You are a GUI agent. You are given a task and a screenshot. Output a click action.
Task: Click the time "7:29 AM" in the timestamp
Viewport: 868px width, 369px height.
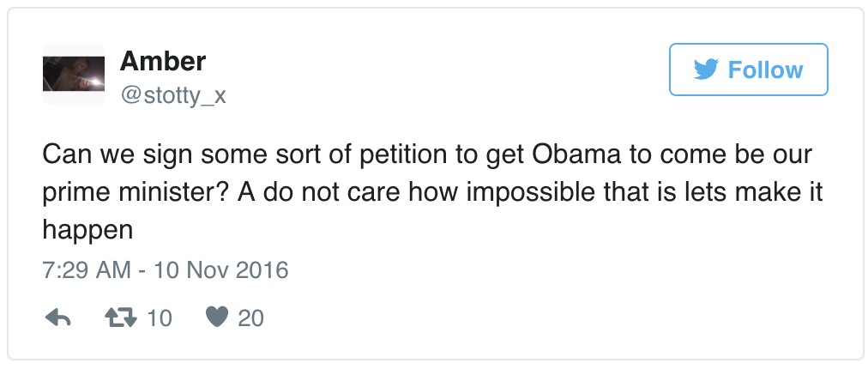point(83,270)
